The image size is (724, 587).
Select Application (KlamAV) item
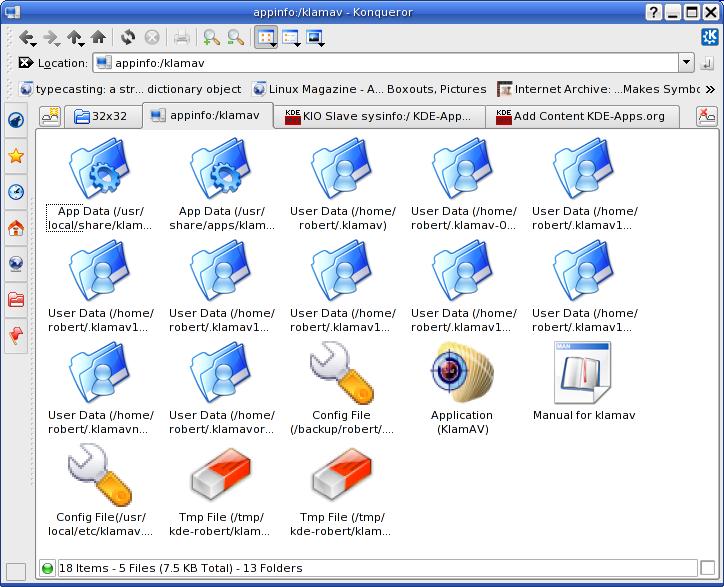click(462, 388)
